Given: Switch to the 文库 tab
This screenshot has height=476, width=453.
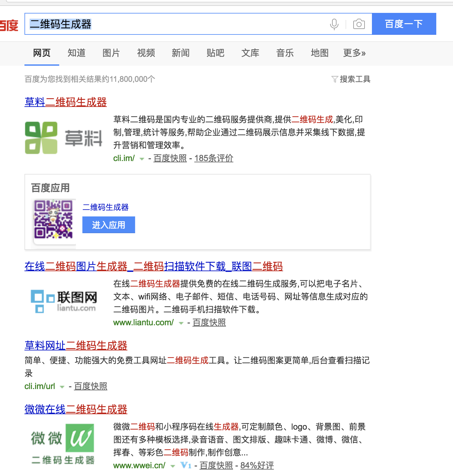Looking at the screenshot, I should click(250, 53).
